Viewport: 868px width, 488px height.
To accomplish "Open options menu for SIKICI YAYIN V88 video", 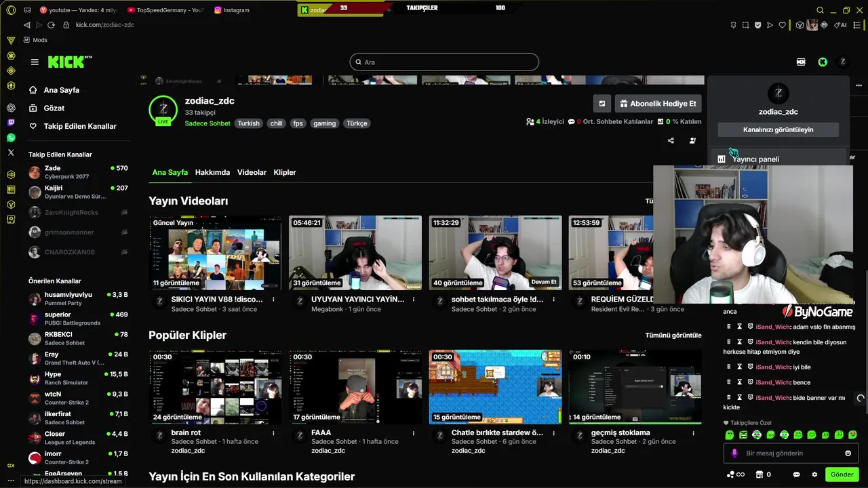I will [x=273, y=299].
